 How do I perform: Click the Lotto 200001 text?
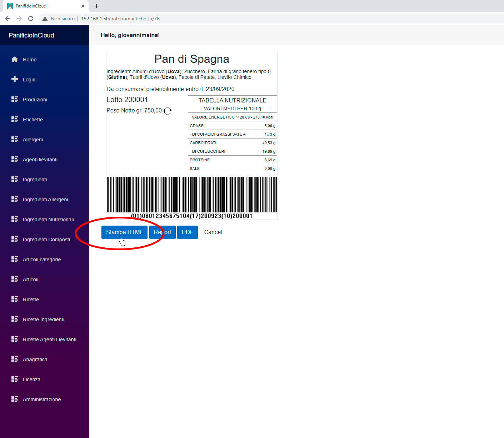(127, 100)
